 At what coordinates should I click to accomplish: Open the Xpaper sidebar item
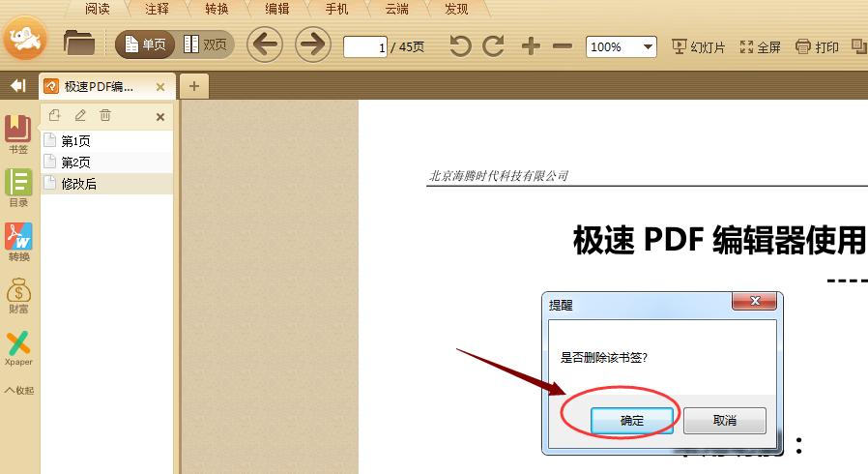18,348
